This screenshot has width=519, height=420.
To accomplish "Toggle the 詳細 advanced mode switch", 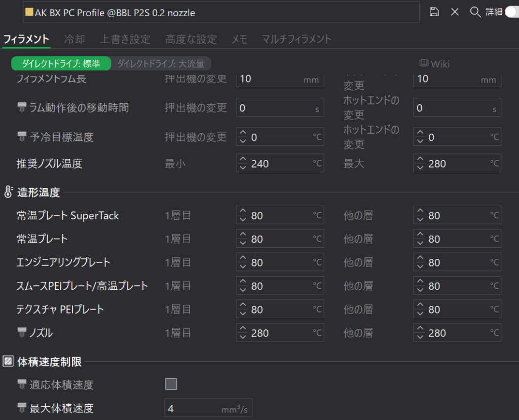I will tap(511, 12).
